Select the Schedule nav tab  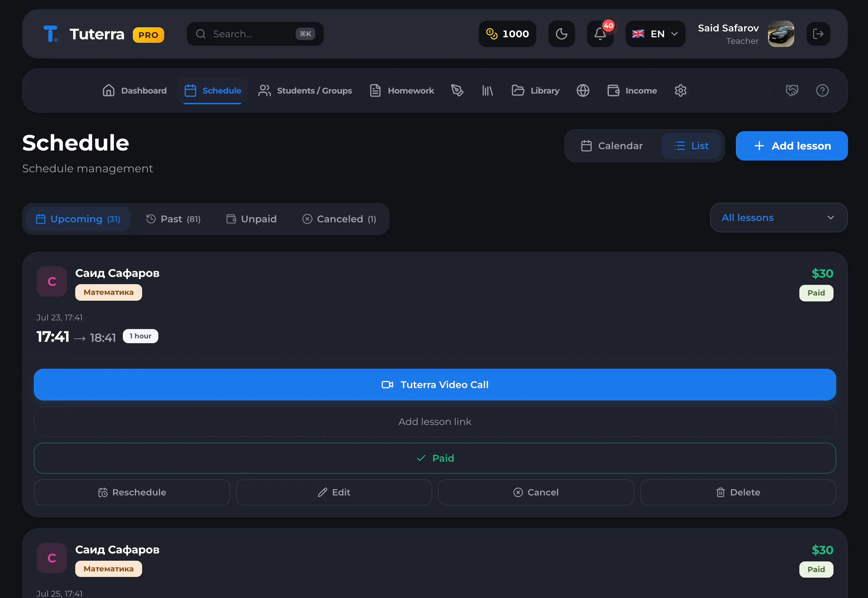(x=213, y=90)
